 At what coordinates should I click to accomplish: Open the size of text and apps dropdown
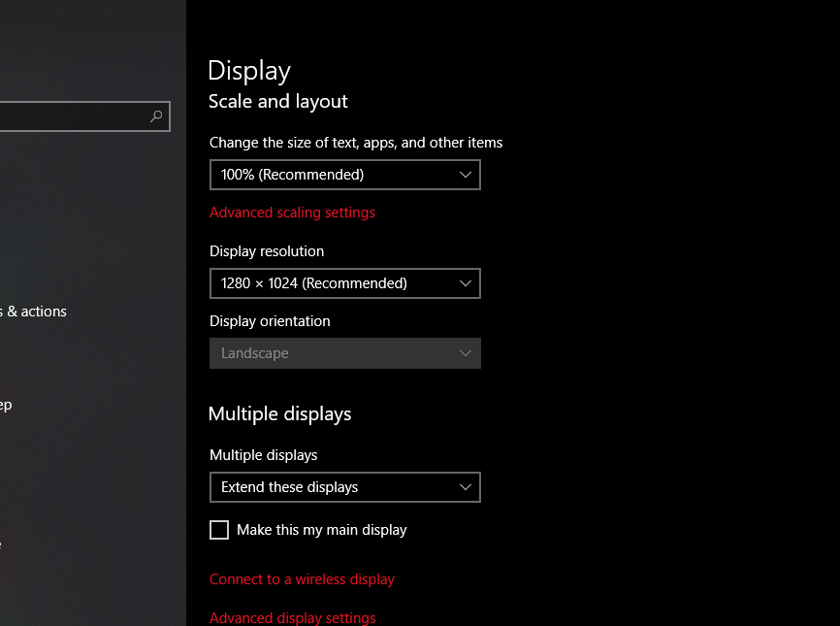[344, 175]
